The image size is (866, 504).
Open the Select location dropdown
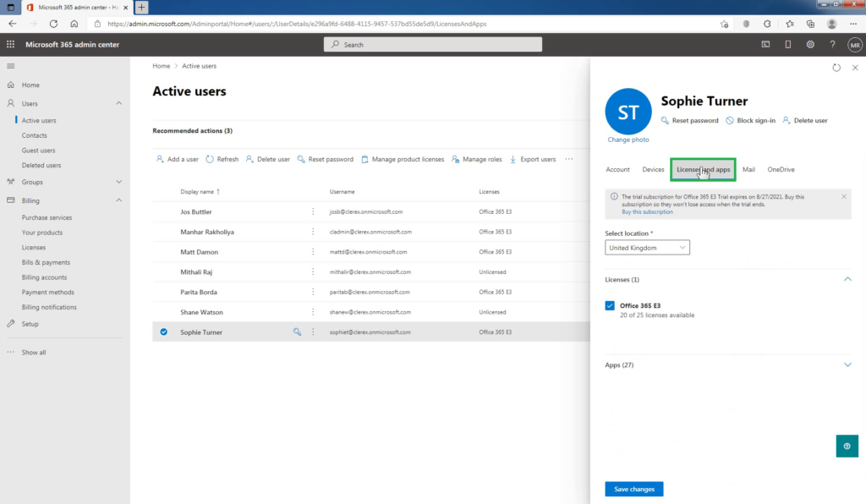[647, 248]
